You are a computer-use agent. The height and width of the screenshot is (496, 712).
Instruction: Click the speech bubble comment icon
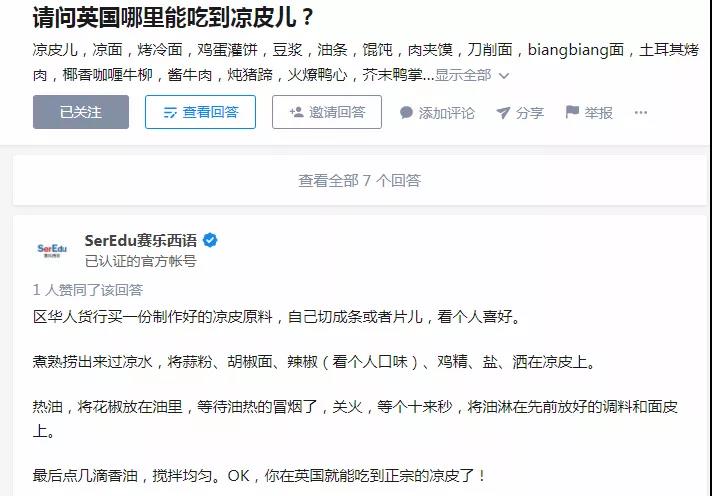pos(406,113)
